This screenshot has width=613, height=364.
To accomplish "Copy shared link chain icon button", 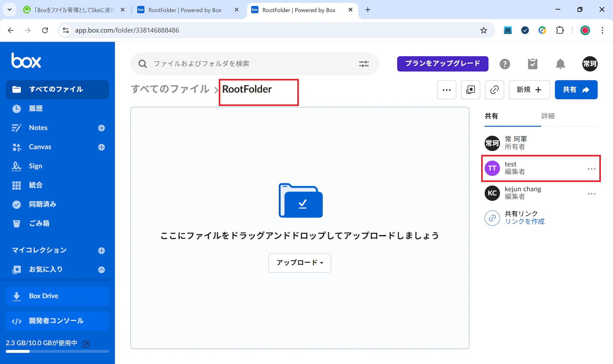I will [495, 90].
